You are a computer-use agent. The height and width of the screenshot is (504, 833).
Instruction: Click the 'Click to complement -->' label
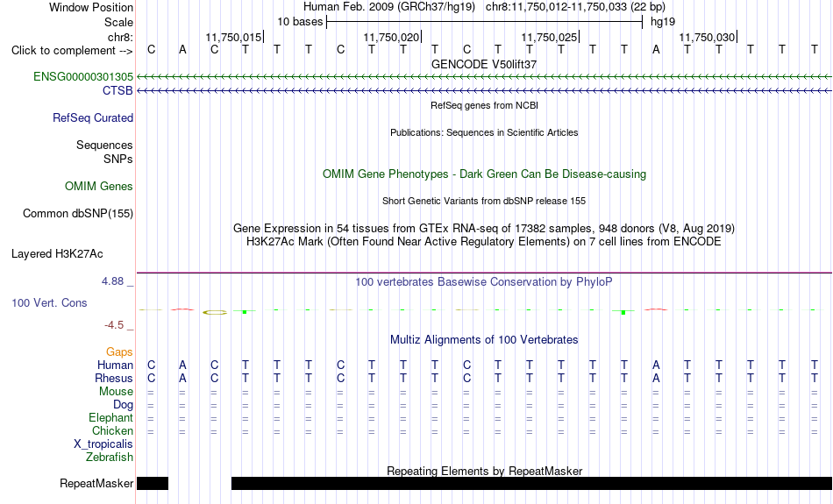(x=72, y=51)
